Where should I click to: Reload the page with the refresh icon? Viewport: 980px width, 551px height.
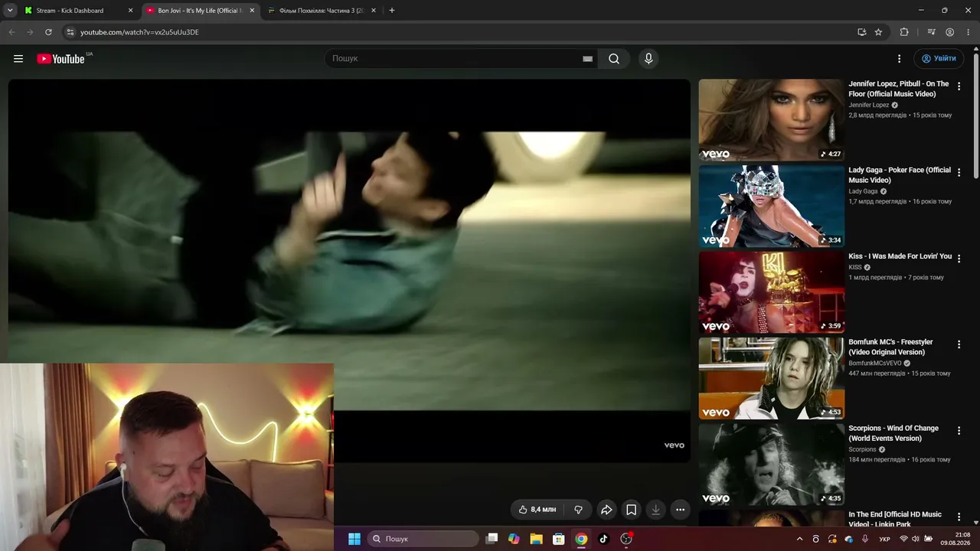(48, 32)
